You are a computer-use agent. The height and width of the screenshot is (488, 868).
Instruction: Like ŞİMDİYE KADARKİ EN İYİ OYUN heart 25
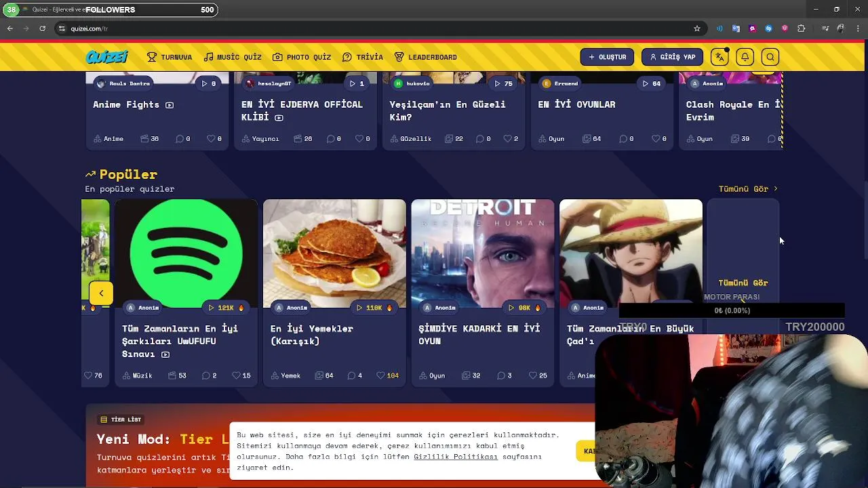[x=538, y=375]
